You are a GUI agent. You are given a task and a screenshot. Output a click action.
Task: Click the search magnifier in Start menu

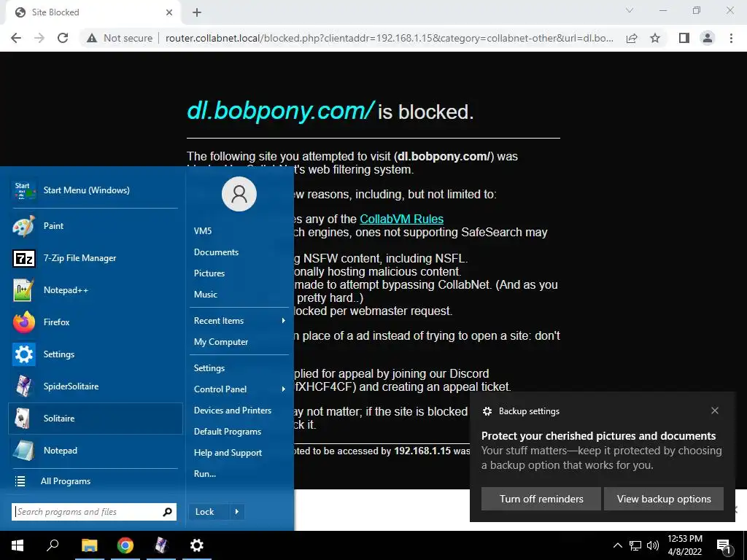(167, 512)
